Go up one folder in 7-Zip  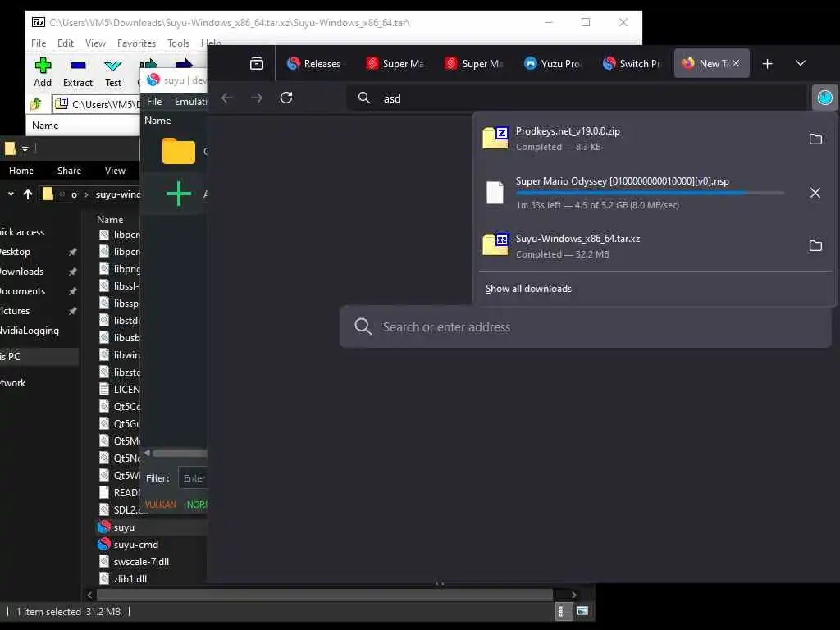[36, 103]
